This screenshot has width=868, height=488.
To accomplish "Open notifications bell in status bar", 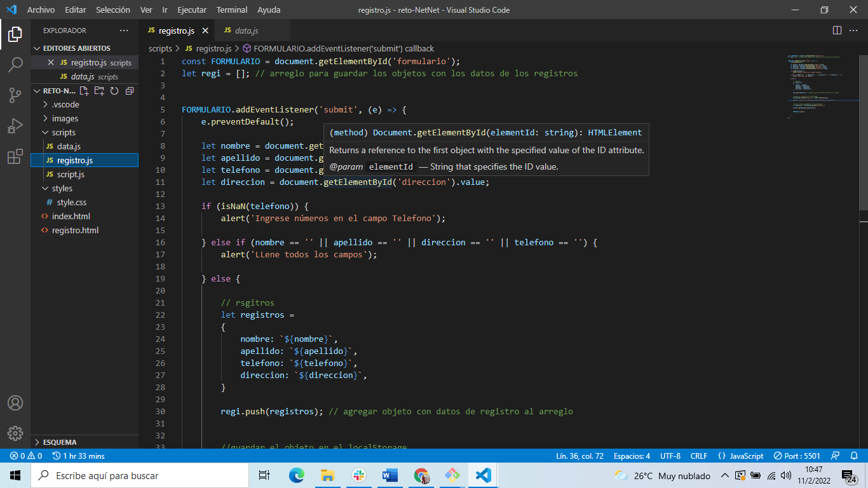I will [853, 456].
